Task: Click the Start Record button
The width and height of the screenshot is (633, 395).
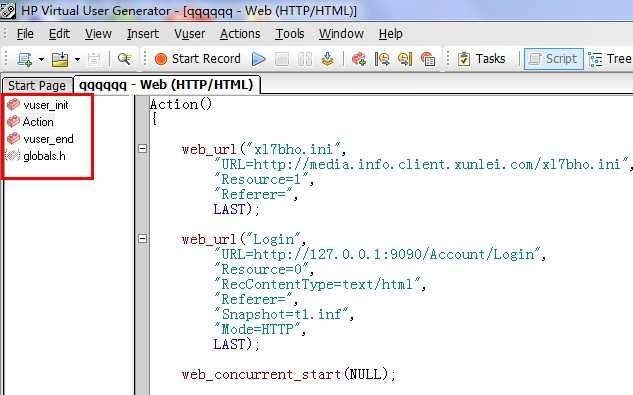Action: tap(198, 59)
